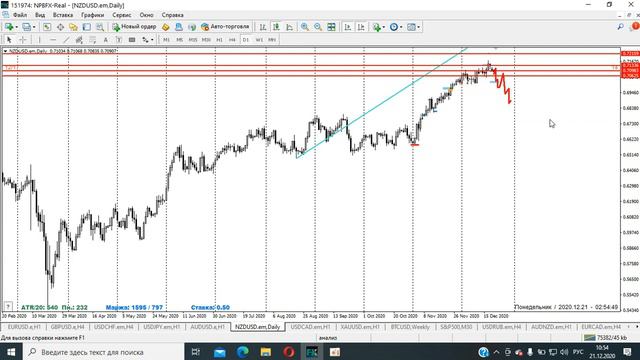This screenshot has width=640, height=360.
Task: Select the vertical line tool
Action: [x=40, y=40]
